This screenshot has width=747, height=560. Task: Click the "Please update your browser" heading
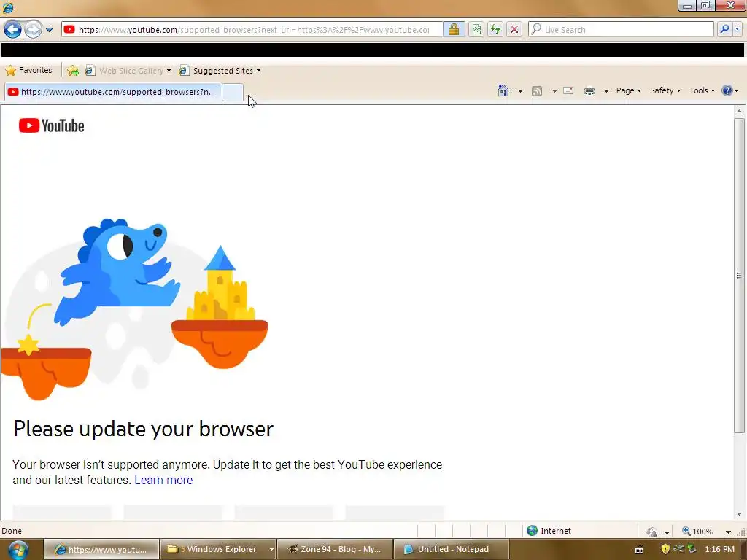tap(144, 429)
